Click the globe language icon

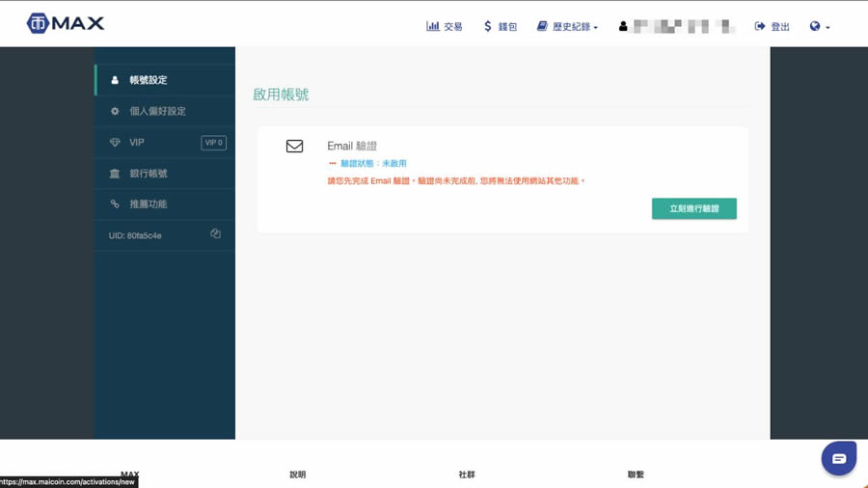point(815,26)
